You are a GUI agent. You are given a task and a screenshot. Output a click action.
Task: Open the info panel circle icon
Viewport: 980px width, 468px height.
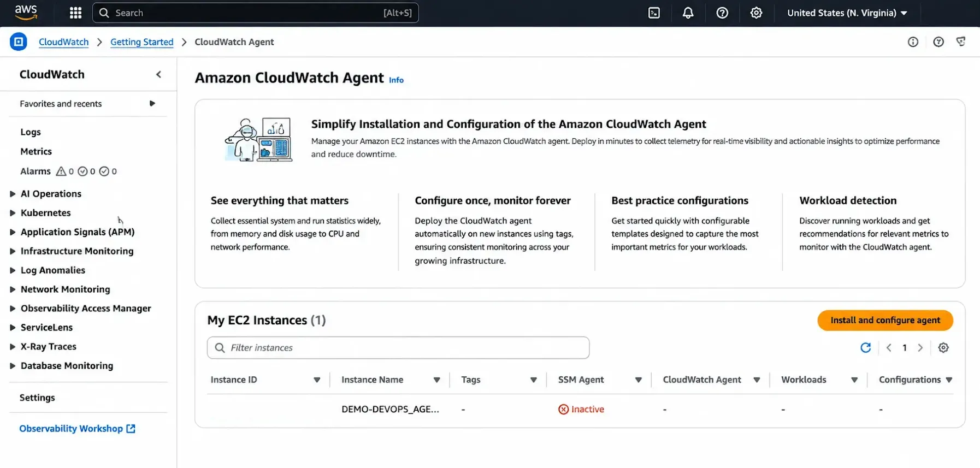pos(913,42)
